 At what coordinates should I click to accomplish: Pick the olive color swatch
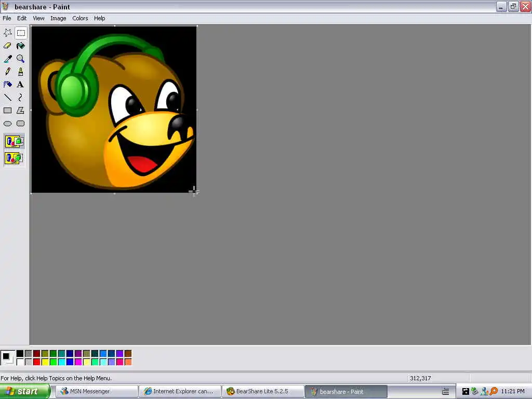click(x=45, y=354)
